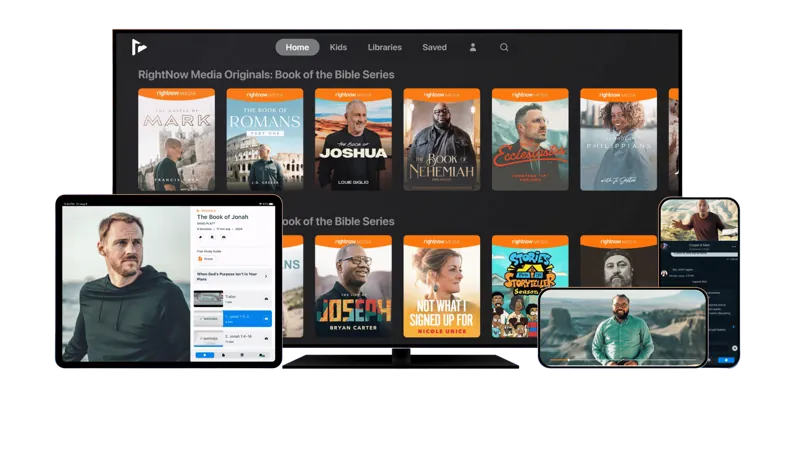Image resolution: width=800 pixels, height=450 pixels.
Task: Tap first round icon under Jonah title
Action: coord(201,237)
